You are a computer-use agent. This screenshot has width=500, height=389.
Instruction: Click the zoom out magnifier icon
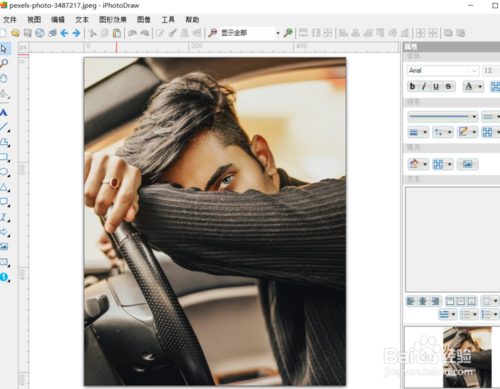212,33
